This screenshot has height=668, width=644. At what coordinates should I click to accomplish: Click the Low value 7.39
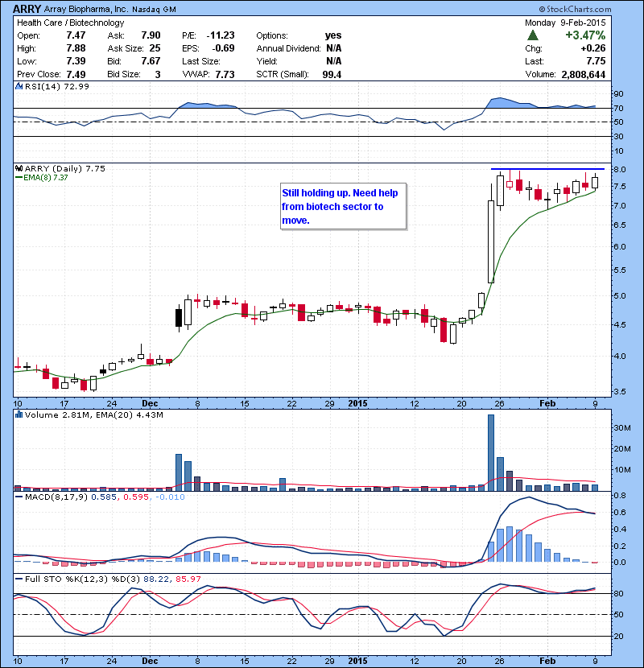point(76,61)
